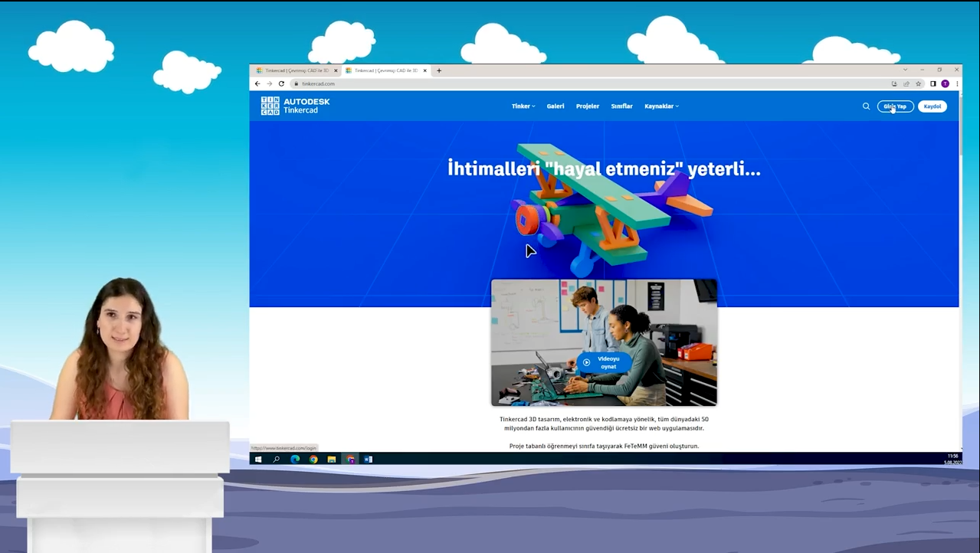This screenshot has width=980, height=553.
Task: Bookmark the page via the star icon
Action: [918, 83]
